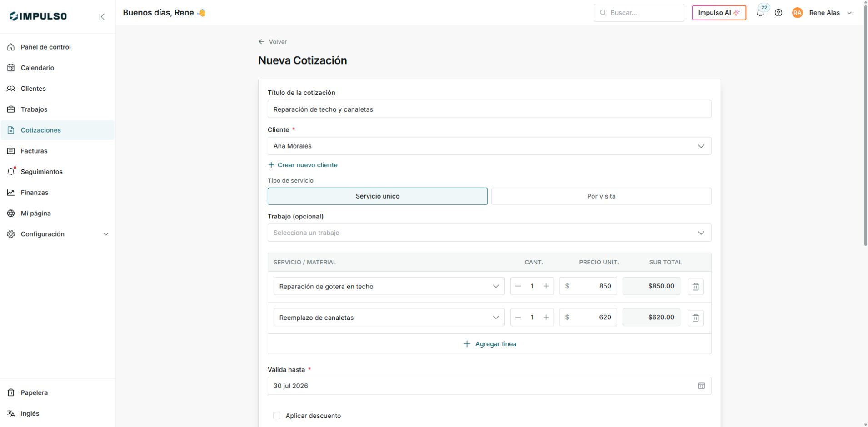The image size is (868, 427).
Task: Open the Trabajos section
Action: tap(58, 109)
